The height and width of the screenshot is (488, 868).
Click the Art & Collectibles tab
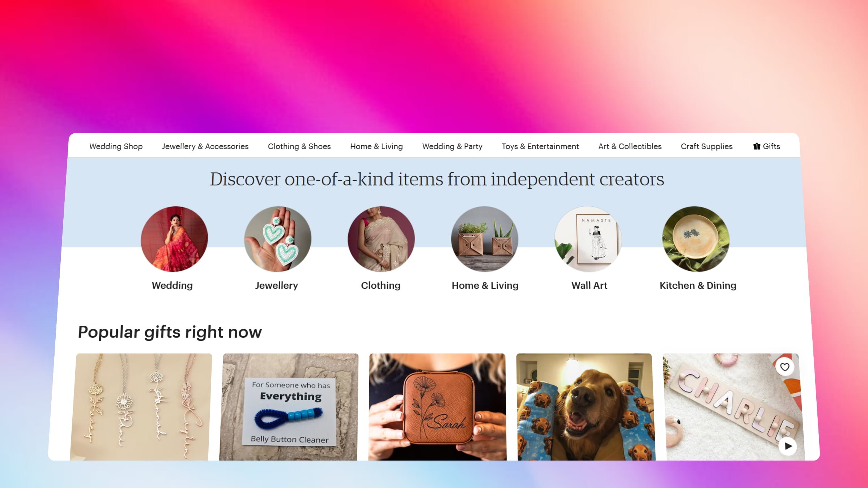[630, 146]
